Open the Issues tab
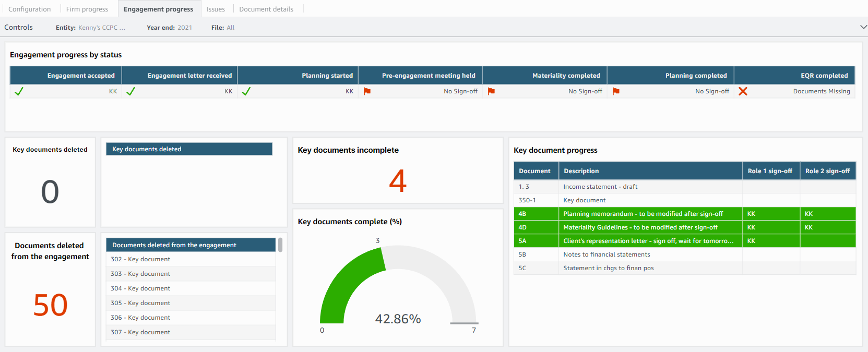The width and height of the screenshot is (868, 352). pos(216,9)
